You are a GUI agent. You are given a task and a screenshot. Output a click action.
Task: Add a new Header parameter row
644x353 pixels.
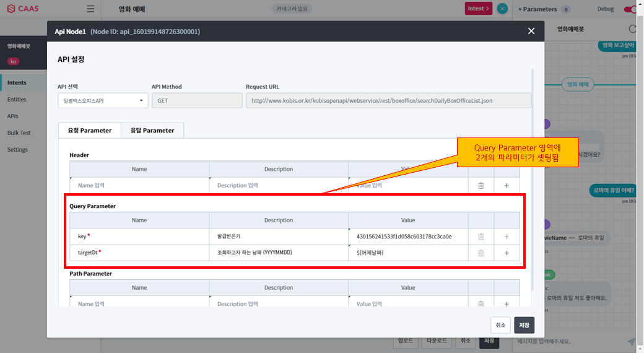coord(507,185)
